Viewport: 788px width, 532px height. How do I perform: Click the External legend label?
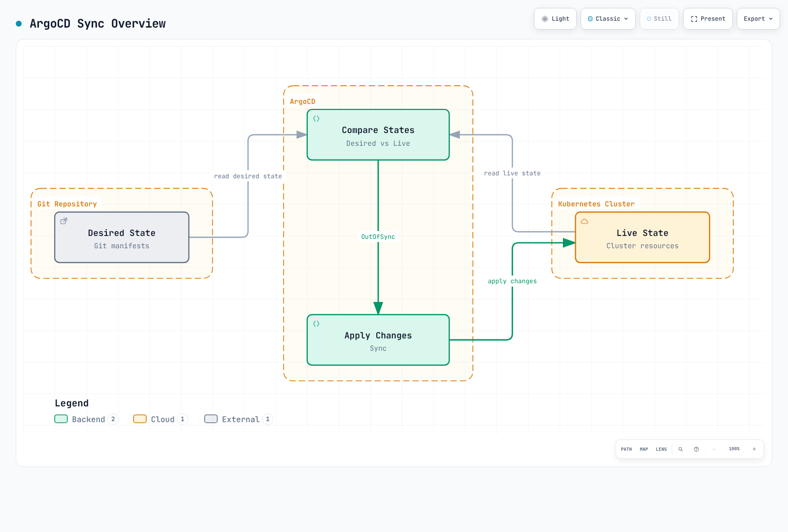241,419
